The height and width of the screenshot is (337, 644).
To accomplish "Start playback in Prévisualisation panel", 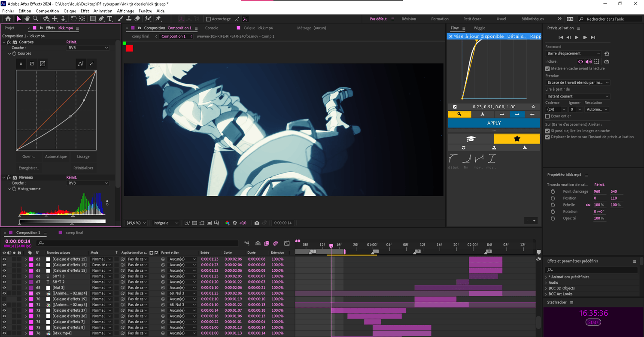I will (577, 37).
